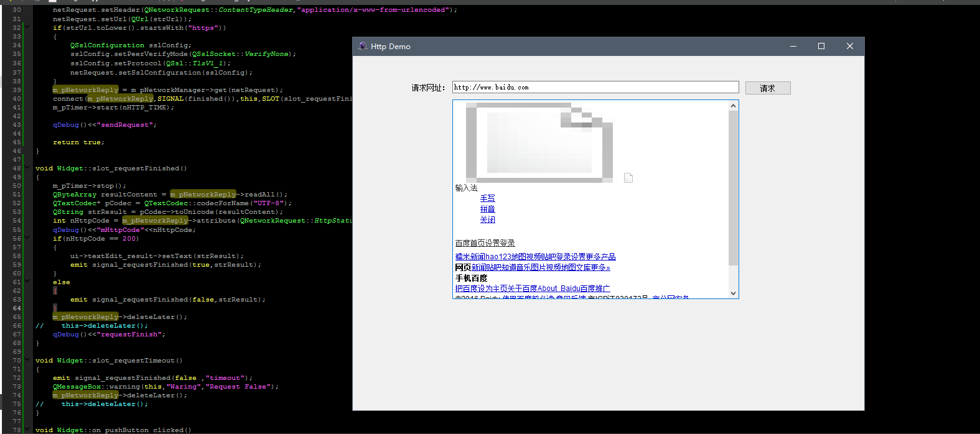The image size is (980, 434).
Task: Open the 把百度设为主页 About Baidu link
Action: pos(533,289)
